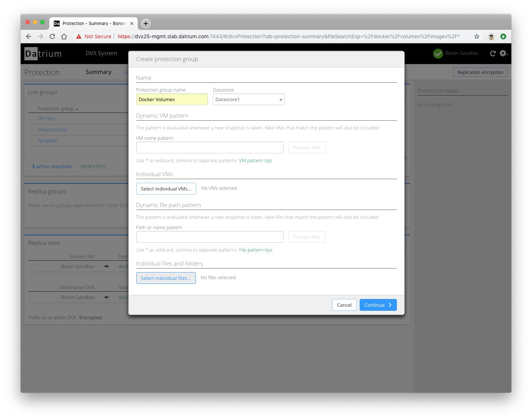
Task: Click the Encrypted traffic status text
Action: [91, 318]
